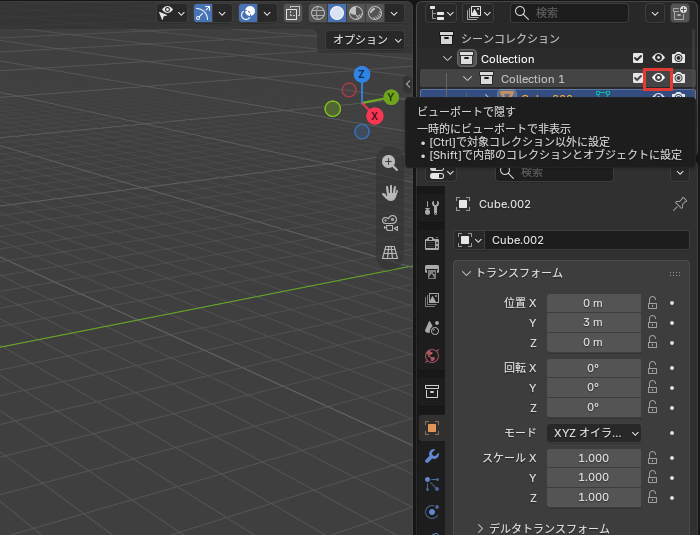Toggle the viewport sidebar arrow
Screen dimensions: 700x535
click(408, 84)
